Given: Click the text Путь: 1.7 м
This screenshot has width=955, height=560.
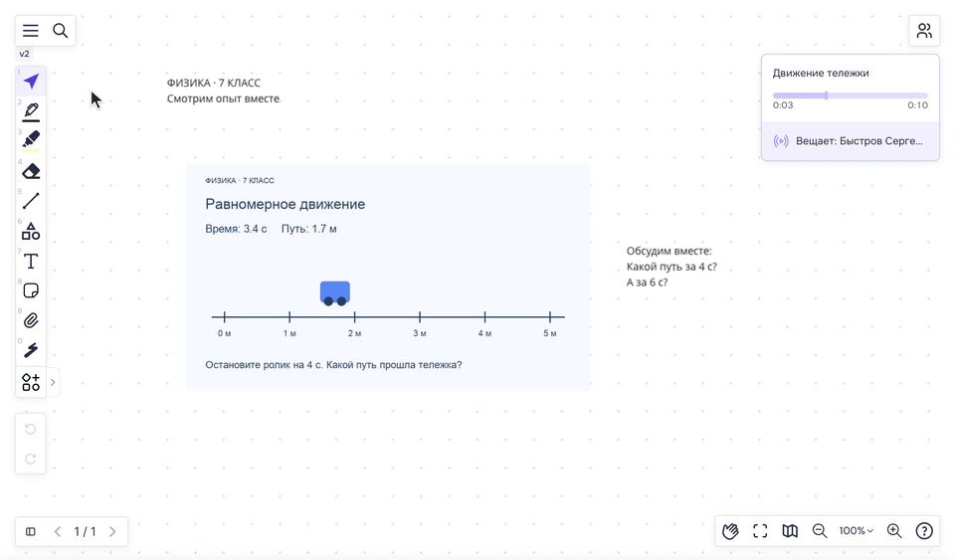Looking at the screenshot, I should point(308,229).
